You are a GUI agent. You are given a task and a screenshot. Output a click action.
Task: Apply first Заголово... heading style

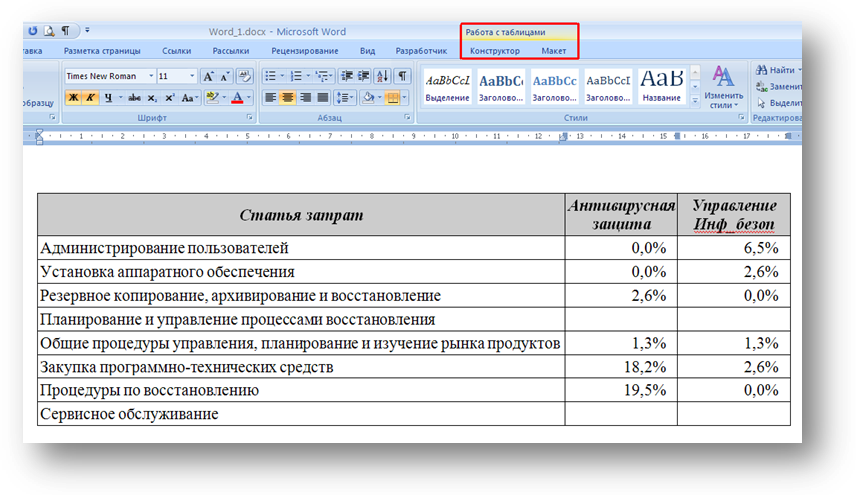(501, 87)
